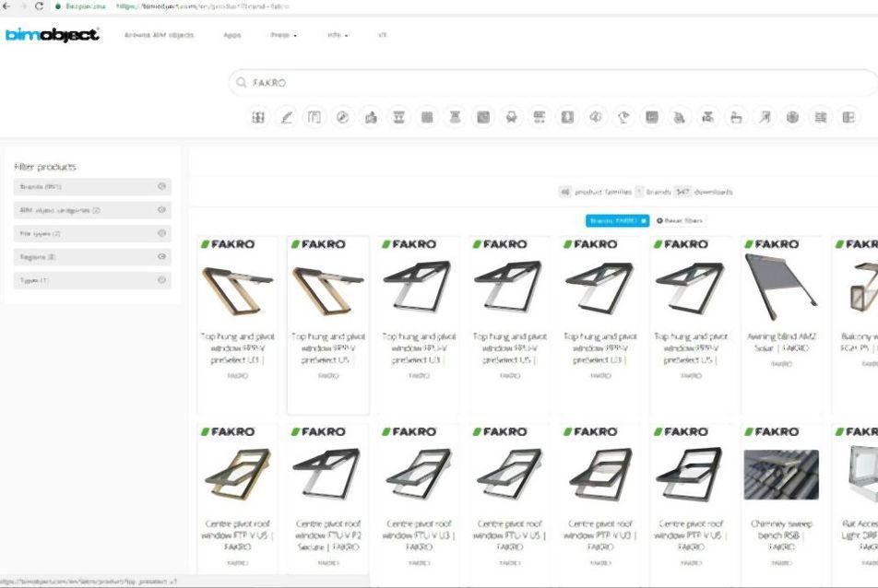Click the bimobject logo
This screenshot has height=588, width=878.
pos(52,35)
